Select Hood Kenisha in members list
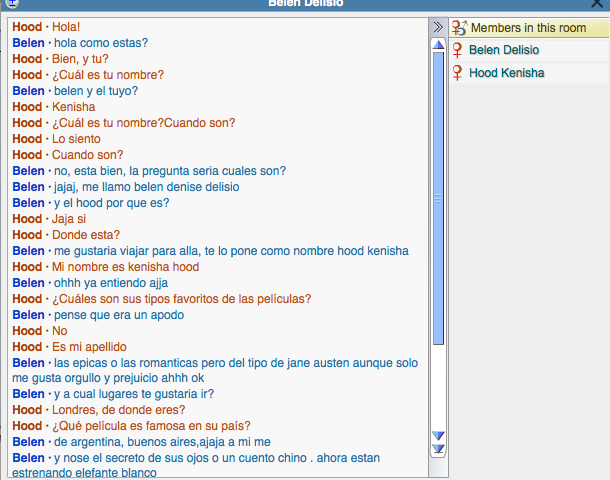Screen dimensions: 610x480 click(x=506, y=73)
